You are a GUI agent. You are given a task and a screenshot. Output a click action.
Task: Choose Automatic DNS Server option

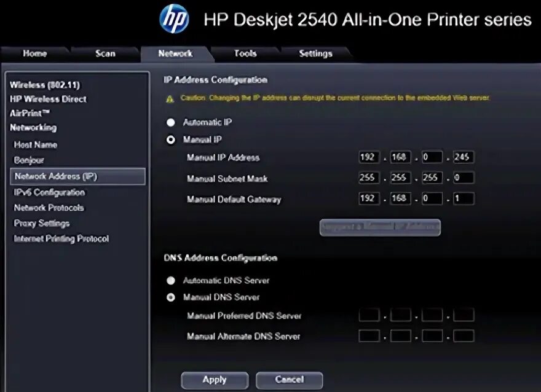(x=170, y=281)
